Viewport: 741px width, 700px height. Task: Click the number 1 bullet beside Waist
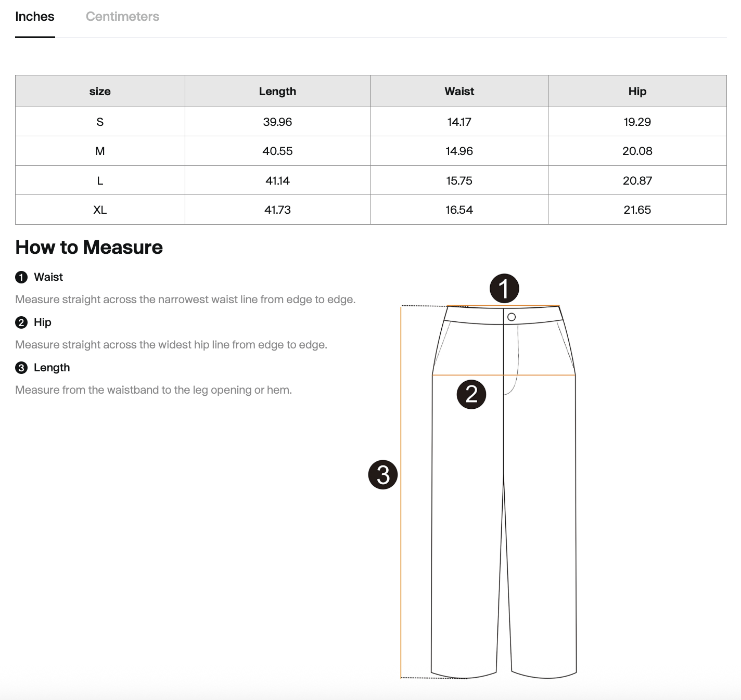tap(21, 277)
